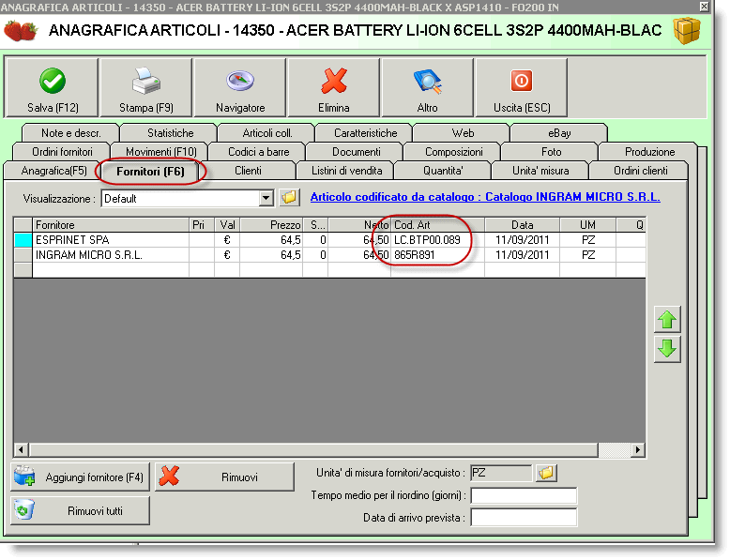Select the ESPRINET SPA supplier row

(x=110, y=240)
